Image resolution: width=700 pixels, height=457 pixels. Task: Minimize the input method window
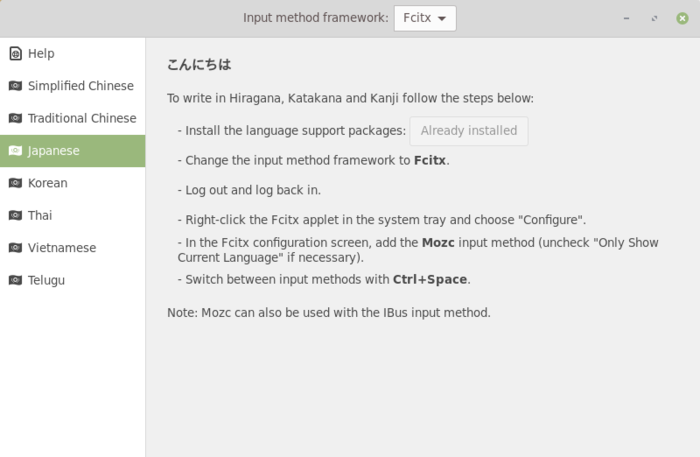pyautogui.click(x=626, y=18)
